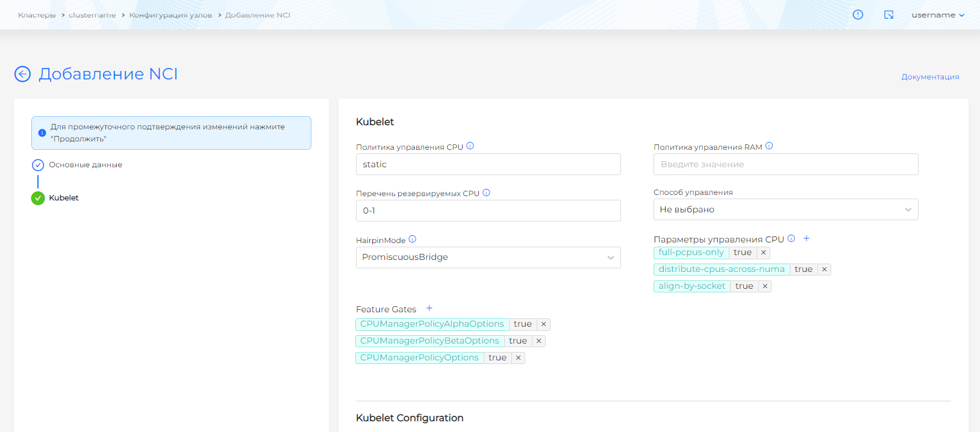Add a Параметры управления CPU entry with plus
Image resolution: width=980 pixels, height=432 pixels.
[807, 239]
